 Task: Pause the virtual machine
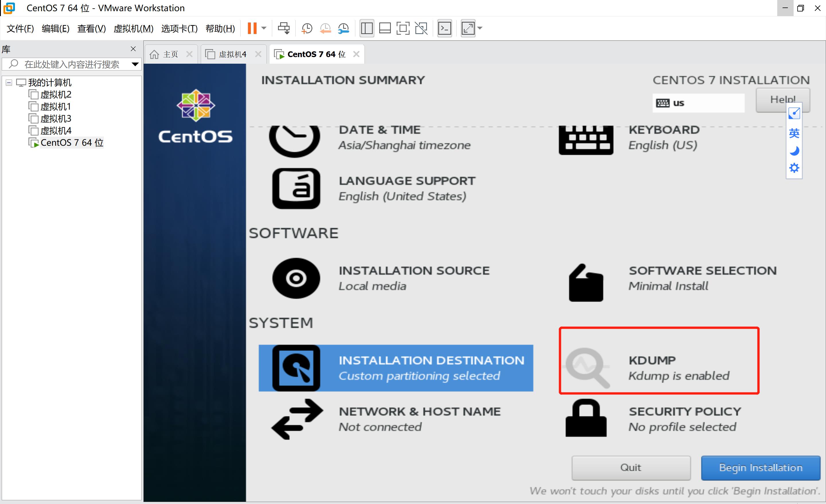(252, 28)
